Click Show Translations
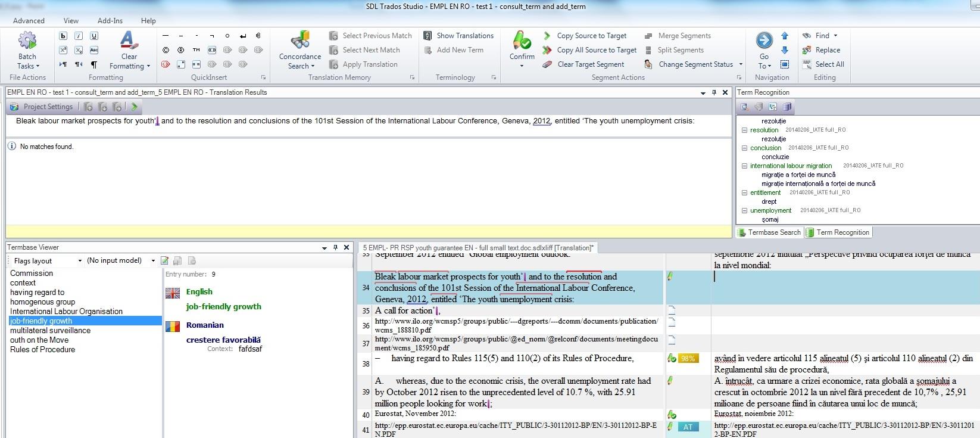The image size is (980, 438). point(458,36)
